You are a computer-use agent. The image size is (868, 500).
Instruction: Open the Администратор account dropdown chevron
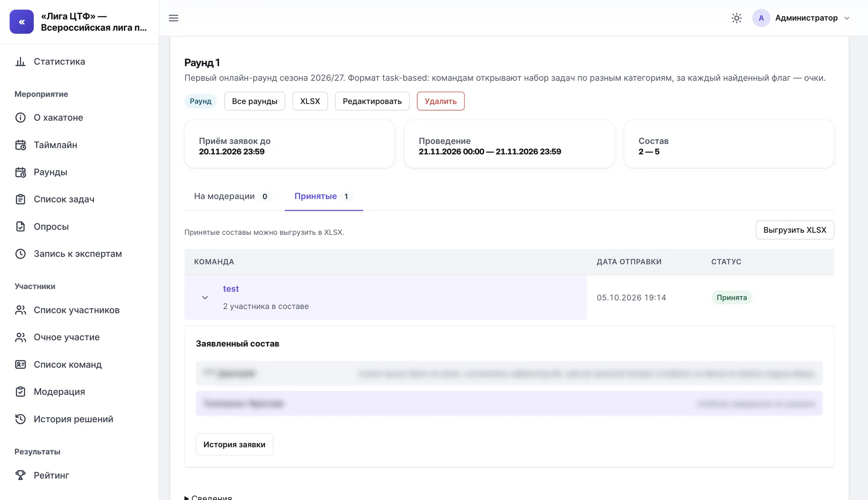point(847,18)
